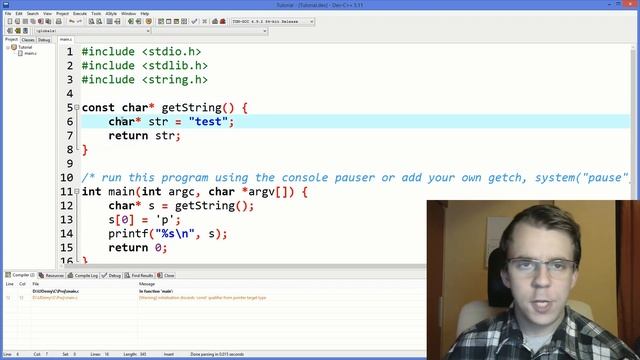This screenshot has height=360, width=640.
Task: Open the File menu
Action: [x=8, y=13]
